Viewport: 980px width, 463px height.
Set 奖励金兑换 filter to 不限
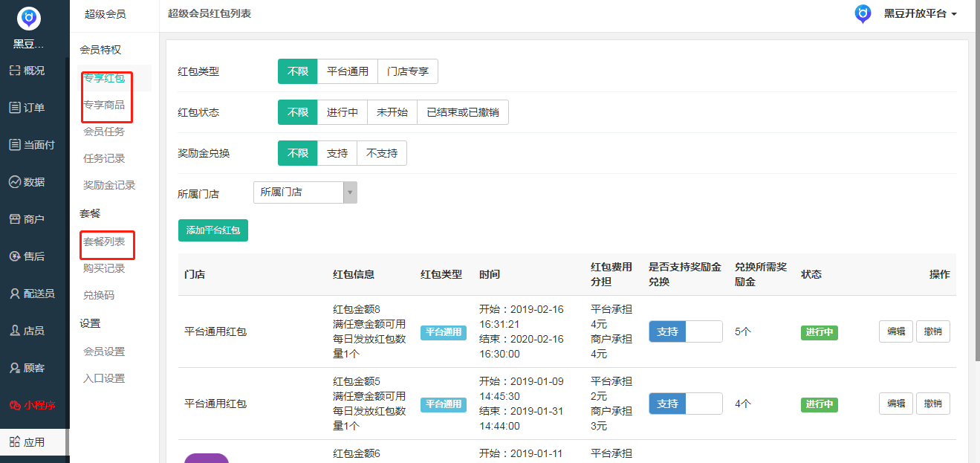coord(298,153)
